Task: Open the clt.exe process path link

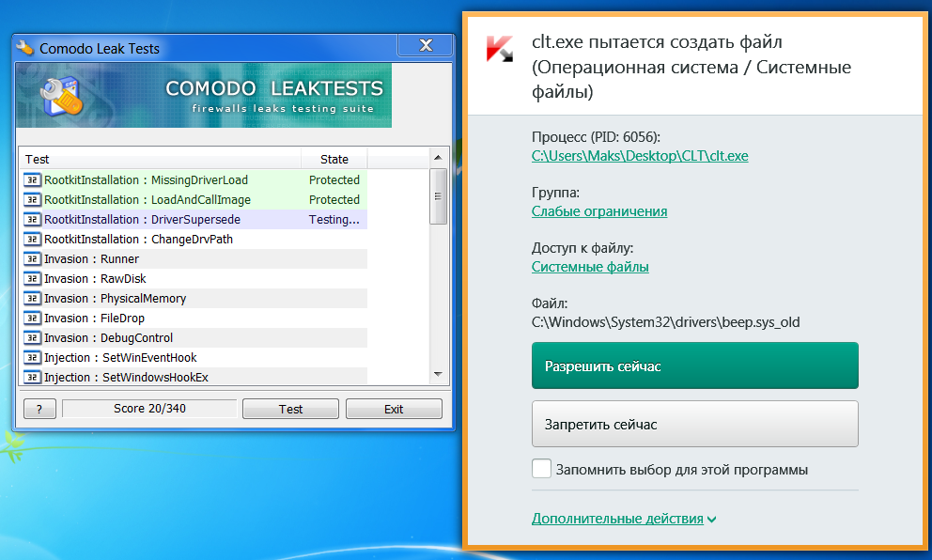Action: (x=640, y=156)
